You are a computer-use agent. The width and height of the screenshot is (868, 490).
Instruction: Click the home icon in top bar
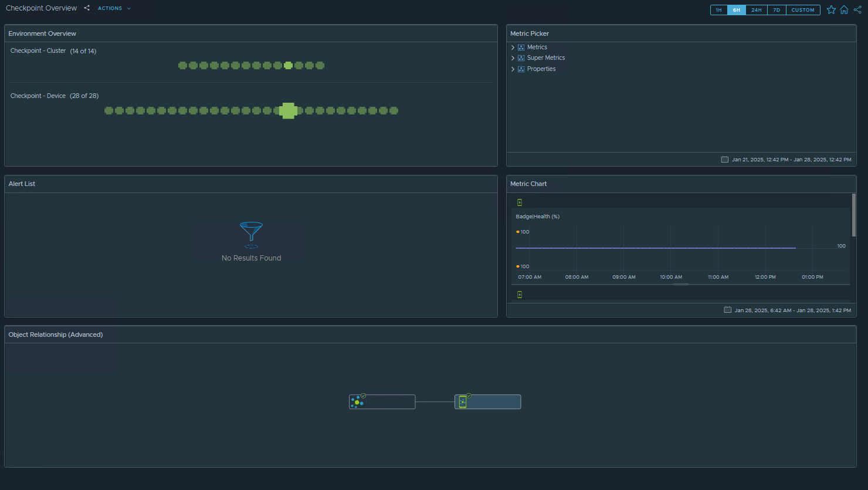pyautogui.click(x=844, y=10)
